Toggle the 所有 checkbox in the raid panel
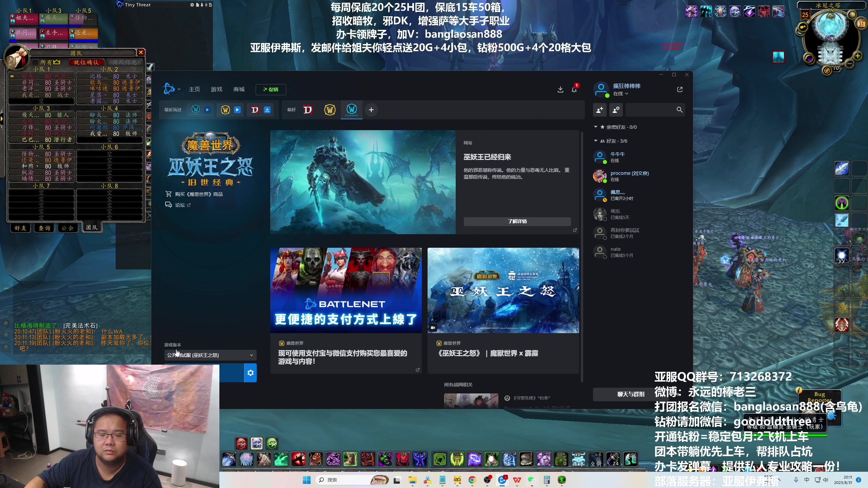This screenshot has width=868, height=488. pos(35,62)
